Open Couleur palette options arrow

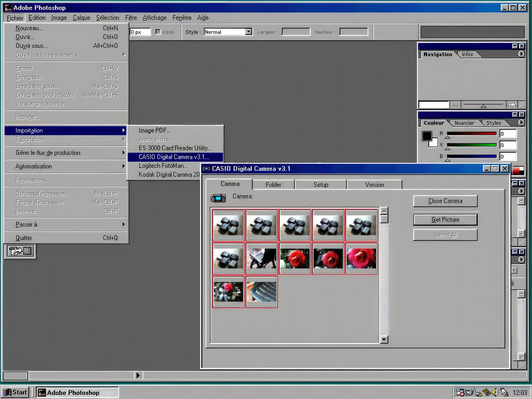click(521, 123)
